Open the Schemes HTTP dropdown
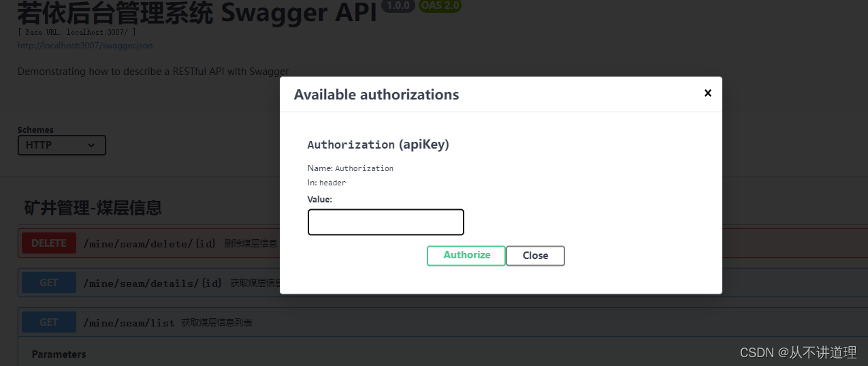 61,144
